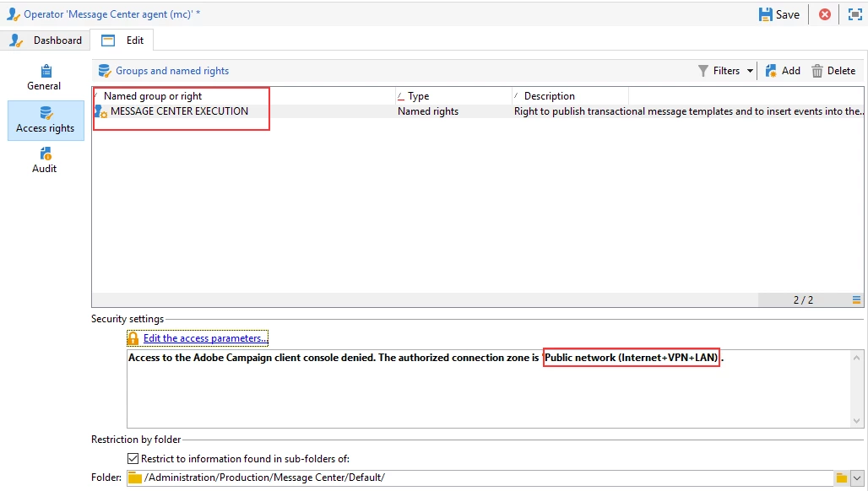
Task: Open the Access rights section
Action: (46, 121)
